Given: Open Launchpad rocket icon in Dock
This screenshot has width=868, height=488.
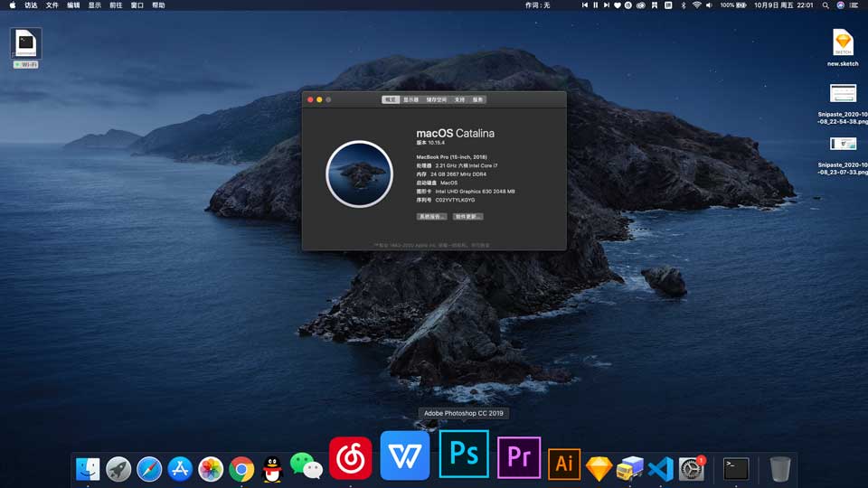Looking at the screenshot, I should [118, 469].
